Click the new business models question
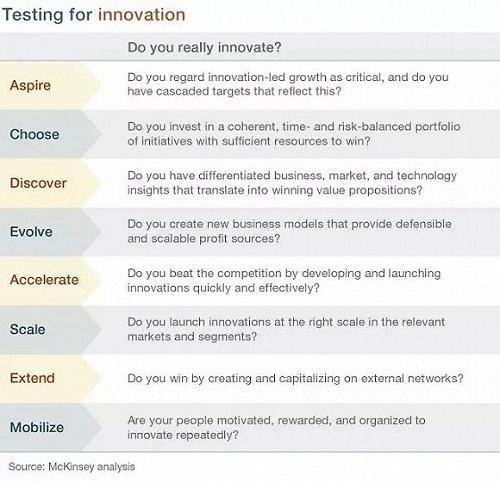The width and height of the screenshot is (500, 482). tap(289, 231)
